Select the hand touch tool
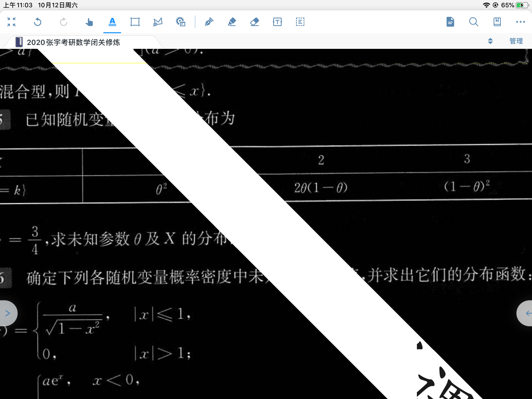 [x=89, y=22]
